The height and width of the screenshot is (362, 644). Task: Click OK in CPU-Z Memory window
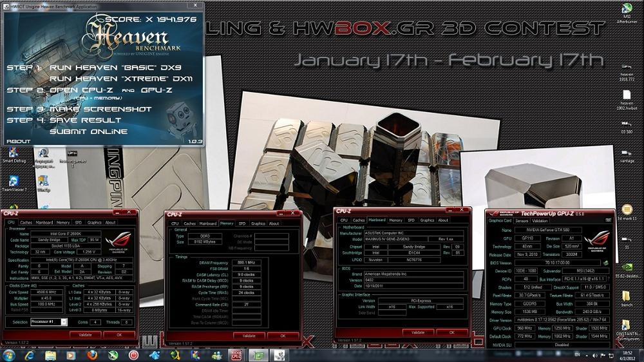283,336
